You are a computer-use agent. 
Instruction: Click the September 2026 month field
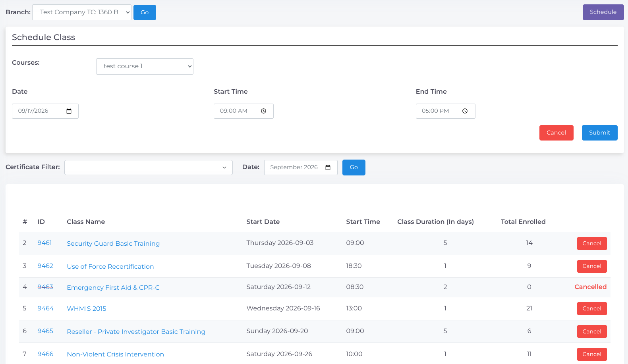[x=301, y=168]
